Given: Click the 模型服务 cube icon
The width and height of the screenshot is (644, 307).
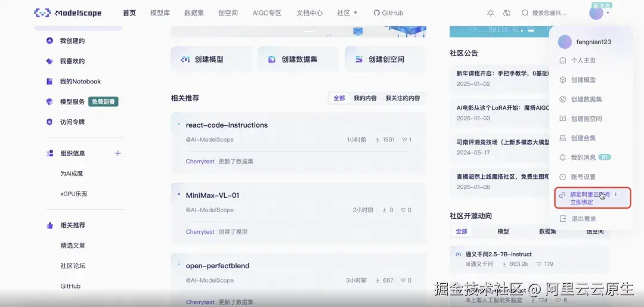Looking at the screenshot, I should tap(49, 102).
